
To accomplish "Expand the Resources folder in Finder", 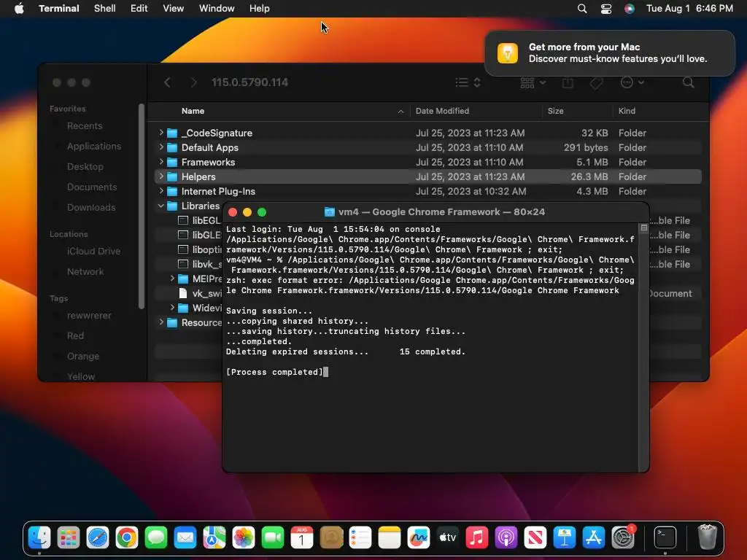I will tap(161, 322).
